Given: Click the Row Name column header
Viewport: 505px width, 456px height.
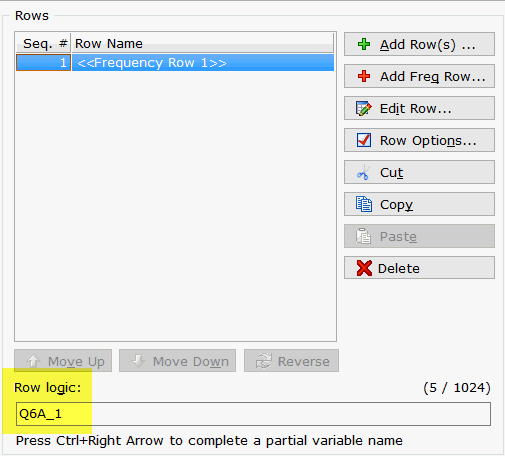Looking at the screenshot, I should point(203,43).
